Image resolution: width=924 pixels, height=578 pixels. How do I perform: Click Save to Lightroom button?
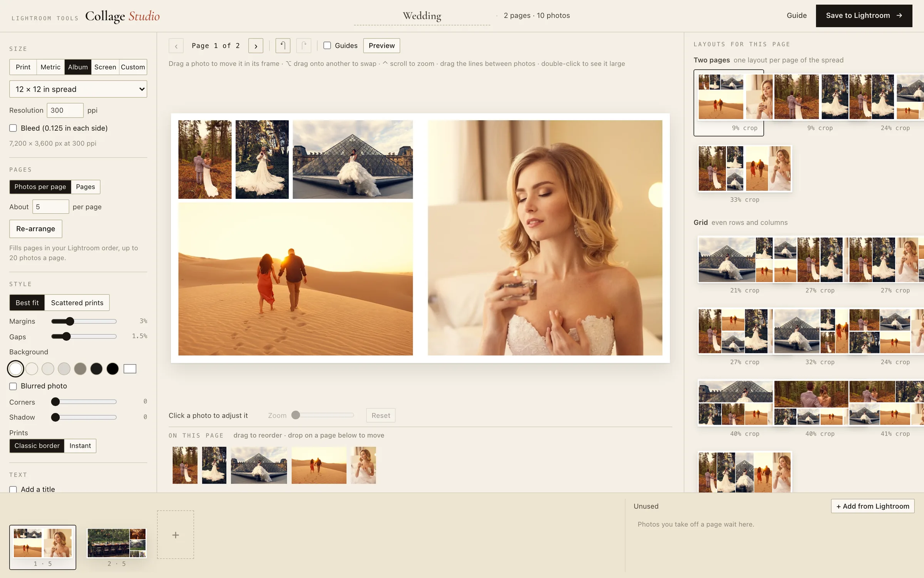[x=864, y=16]
